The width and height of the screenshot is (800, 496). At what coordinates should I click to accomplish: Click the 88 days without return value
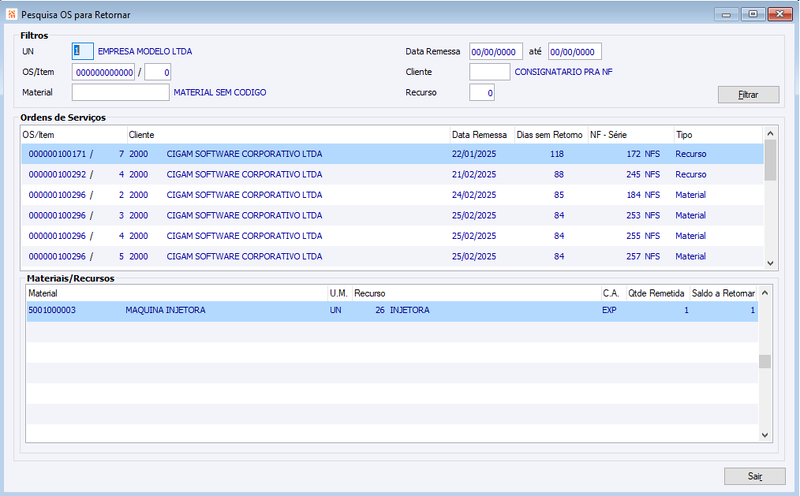coord(559,175)
